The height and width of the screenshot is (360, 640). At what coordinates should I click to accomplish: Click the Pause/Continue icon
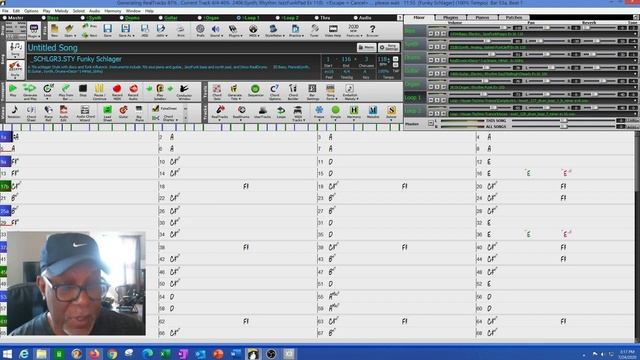tap(99, 92)
